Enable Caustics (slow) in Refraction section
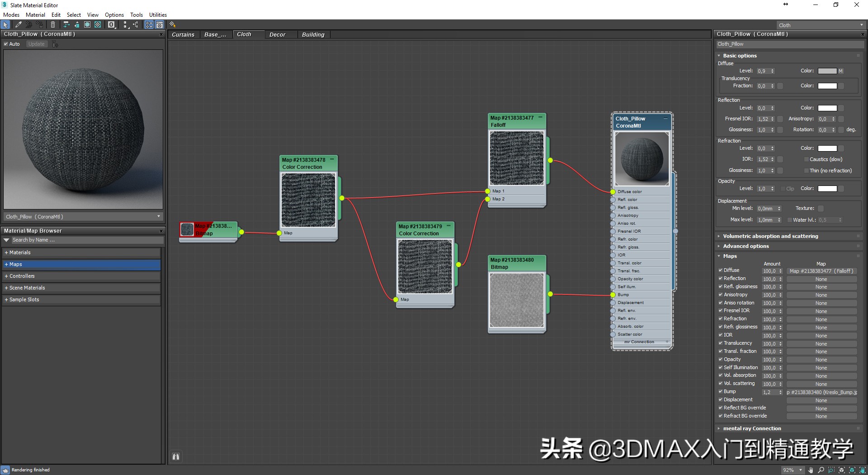868x475 pixels. point(806,159)
